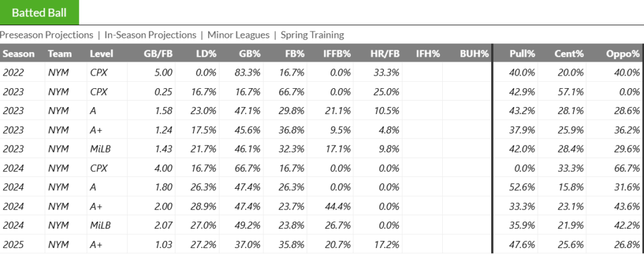Click the Batted Ball tab
644x255 pixels.
(x=39, y=13)
